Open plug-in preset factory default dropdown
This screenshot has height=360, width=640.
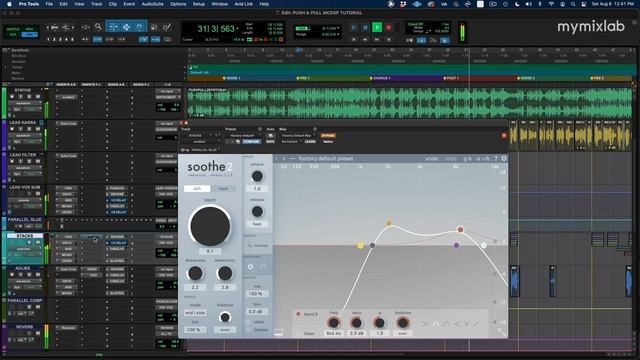tap(244, 136)
